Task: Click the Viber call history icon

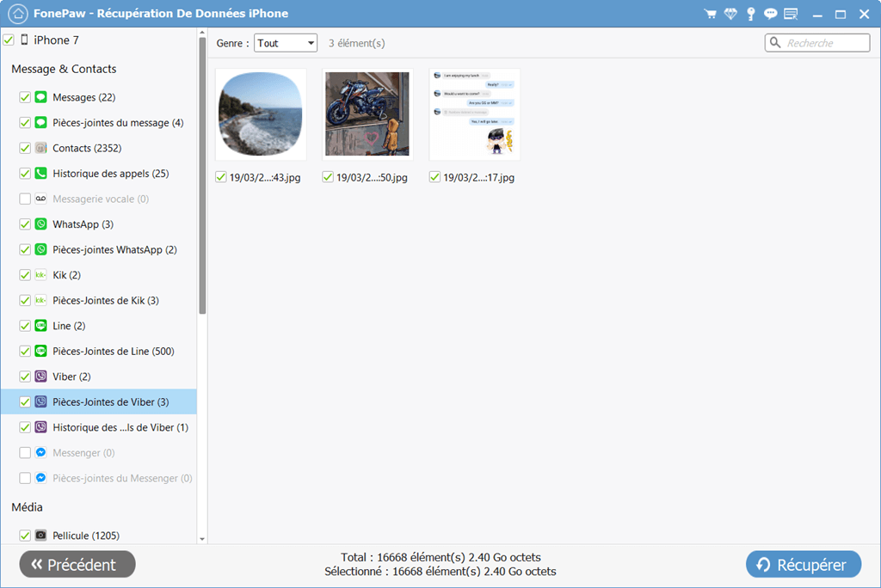Action: [x=40, y=427]
